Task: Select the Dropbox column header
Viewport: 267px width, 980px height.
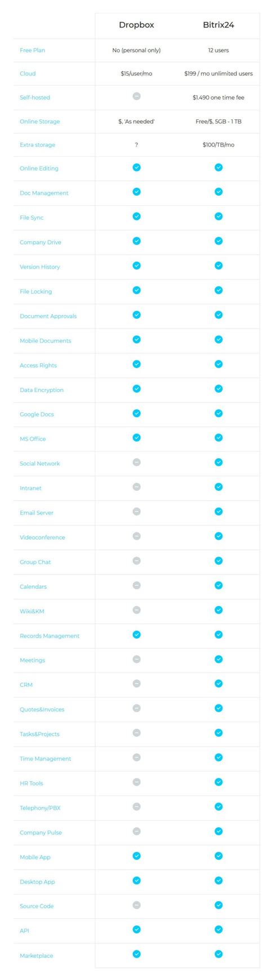Action: click(136, 25)
